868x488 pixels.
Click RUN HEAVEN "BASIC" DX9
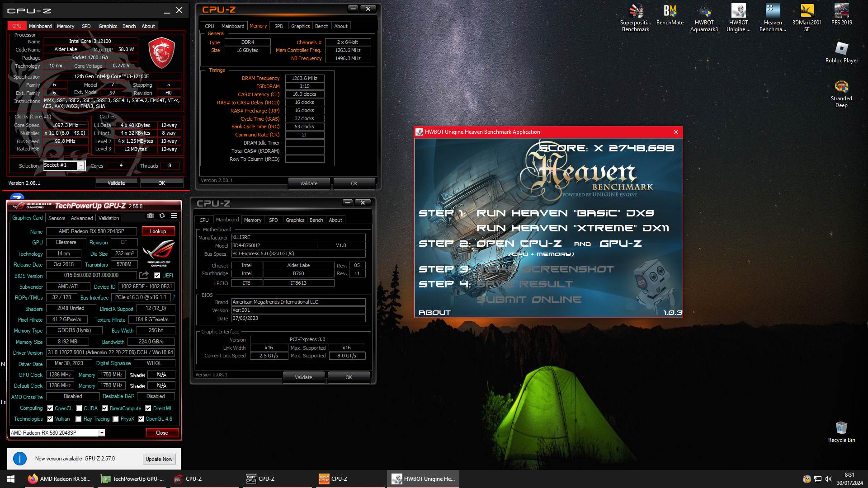click(x=565, y=213)
